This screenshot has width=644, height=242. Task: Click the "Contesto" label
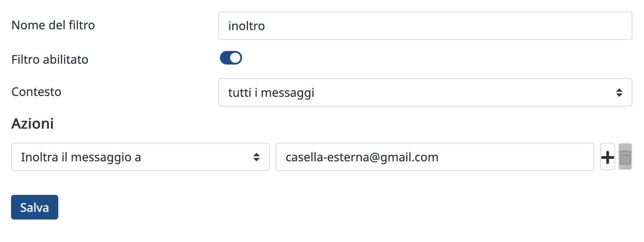[x=36, y=92]
